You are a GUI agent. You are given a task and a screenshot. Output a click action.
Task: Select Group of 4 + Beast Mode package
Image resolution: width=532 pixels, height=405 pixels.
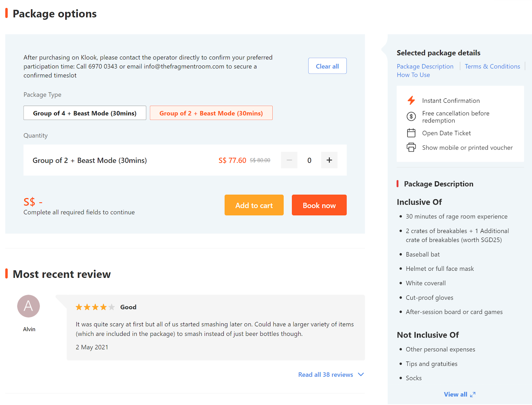(85, 113)
